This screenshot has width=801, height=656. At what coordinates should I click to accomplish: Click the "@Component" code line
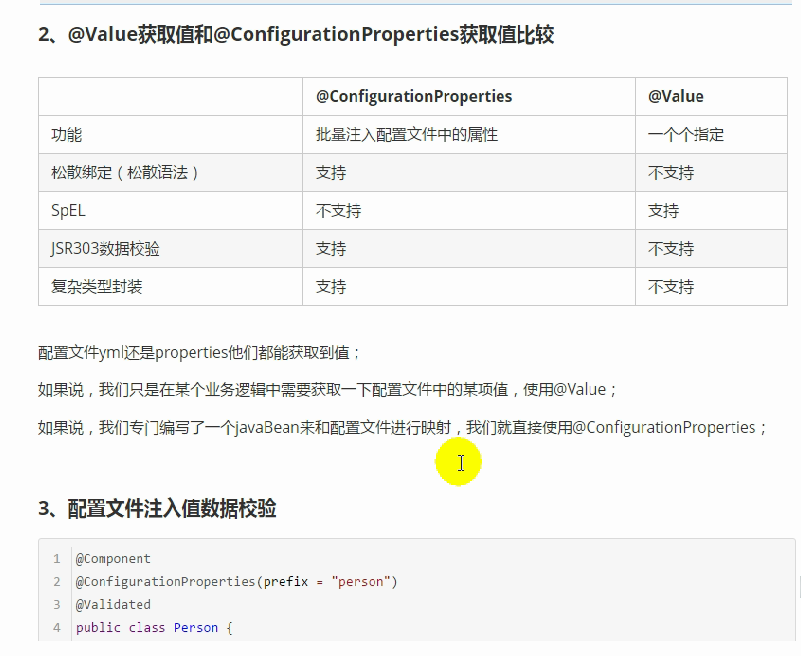coord(113,558)
